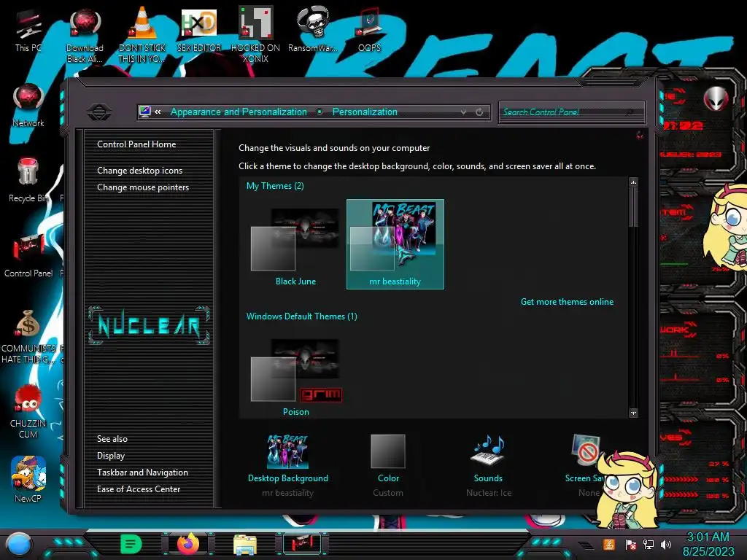Click the themes list scrollbar thumb
The image size is (747, 560).
coord(633,208)
